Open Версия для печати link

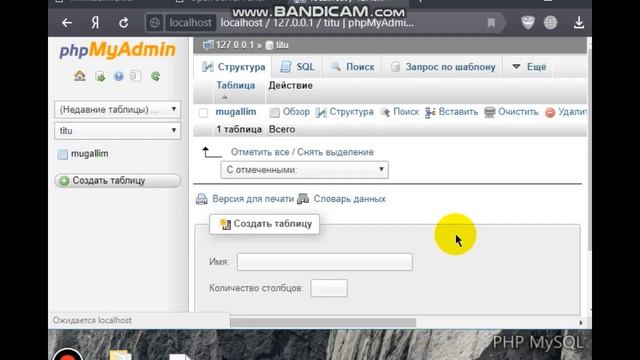[x=253, y=199]
